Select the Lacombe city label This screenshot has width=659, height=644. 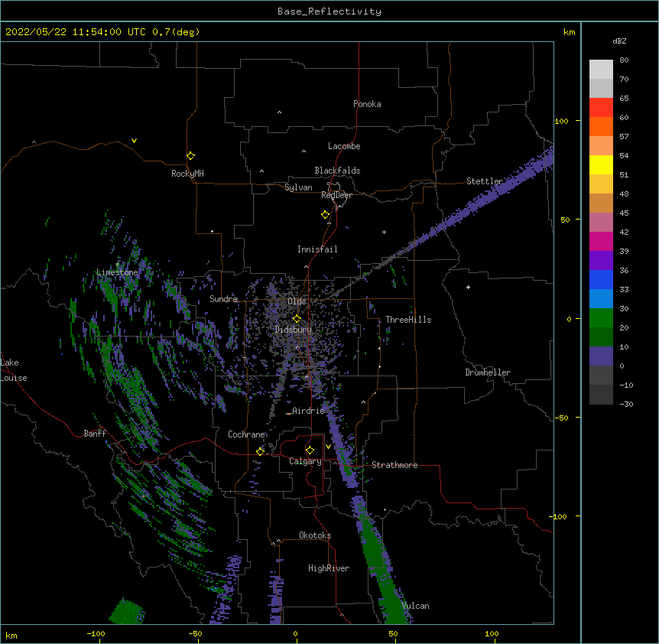344,146
